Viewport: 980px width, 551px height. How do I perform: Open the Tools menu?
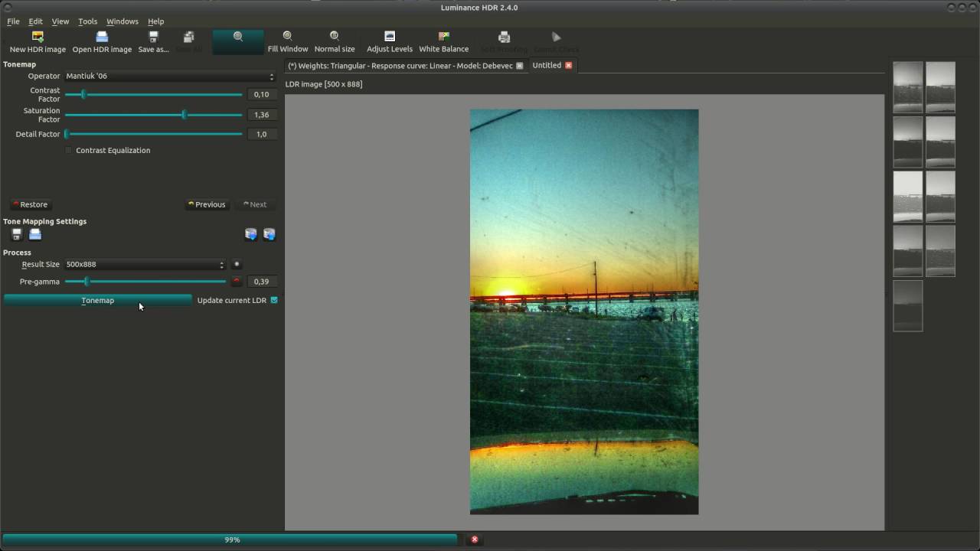pos(87,21)
